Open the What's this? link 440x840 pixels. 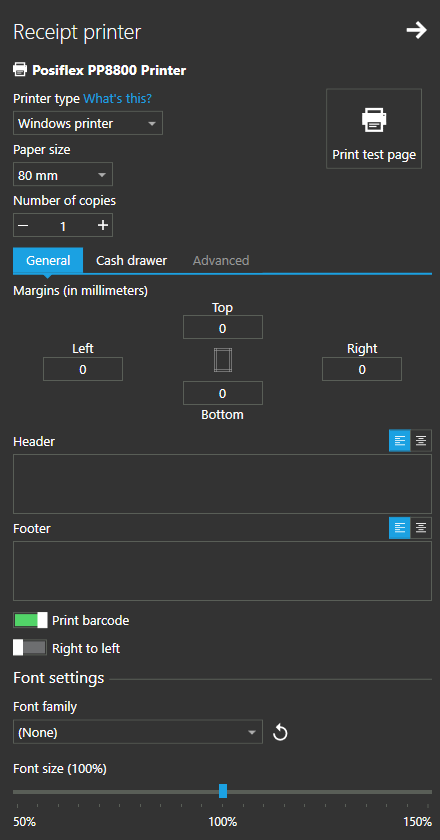(117, 99)
